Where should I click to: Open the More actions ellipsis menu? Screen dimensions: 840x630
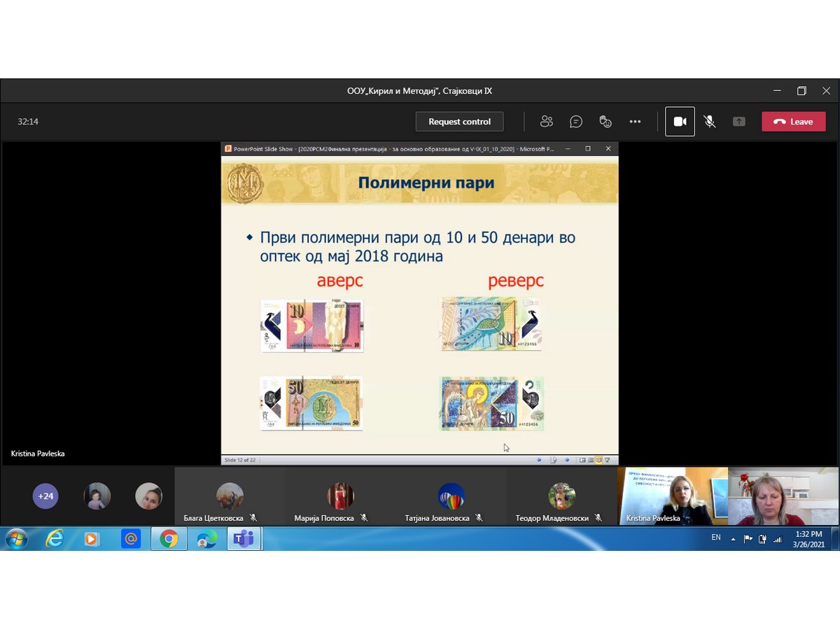(635, 122)
